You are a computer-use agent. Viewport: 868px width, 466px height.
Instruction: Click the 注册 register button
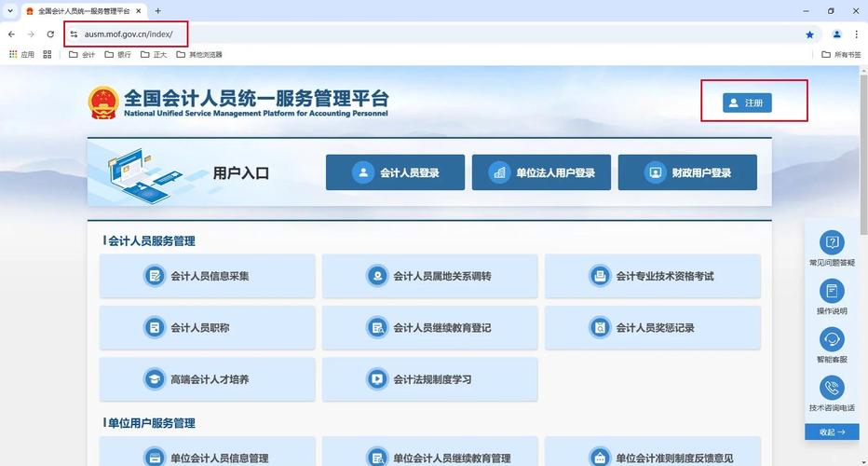[747, 103]
